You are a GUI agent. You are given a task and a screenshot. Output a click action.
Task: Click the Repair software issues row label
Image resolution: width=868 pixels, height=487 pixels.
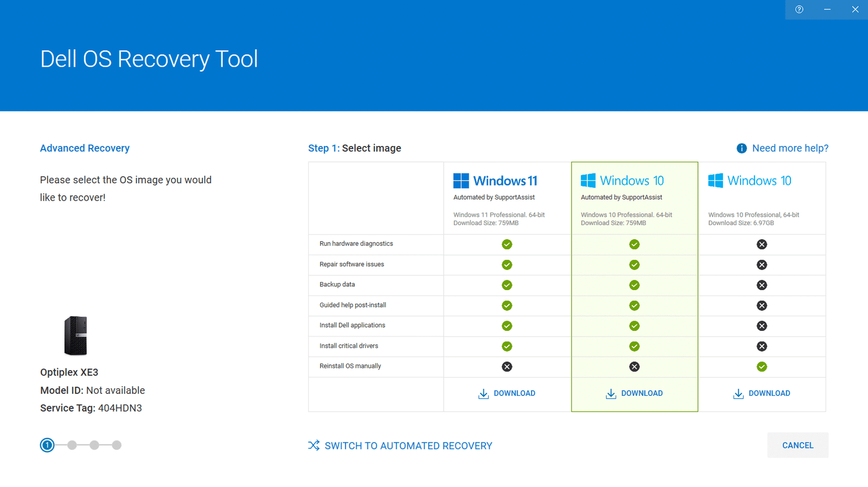tap(352, 264)
